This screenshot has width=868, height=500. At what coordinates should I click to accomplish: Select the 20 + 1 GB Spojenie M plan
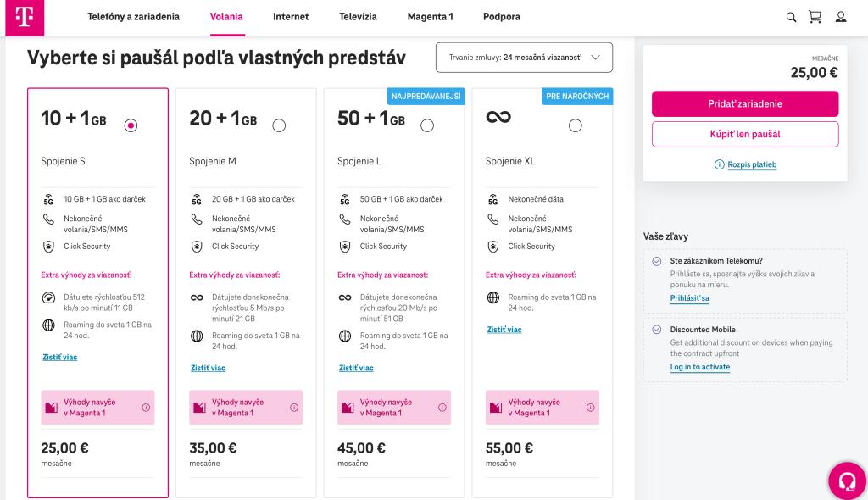[x=279, y=125]
